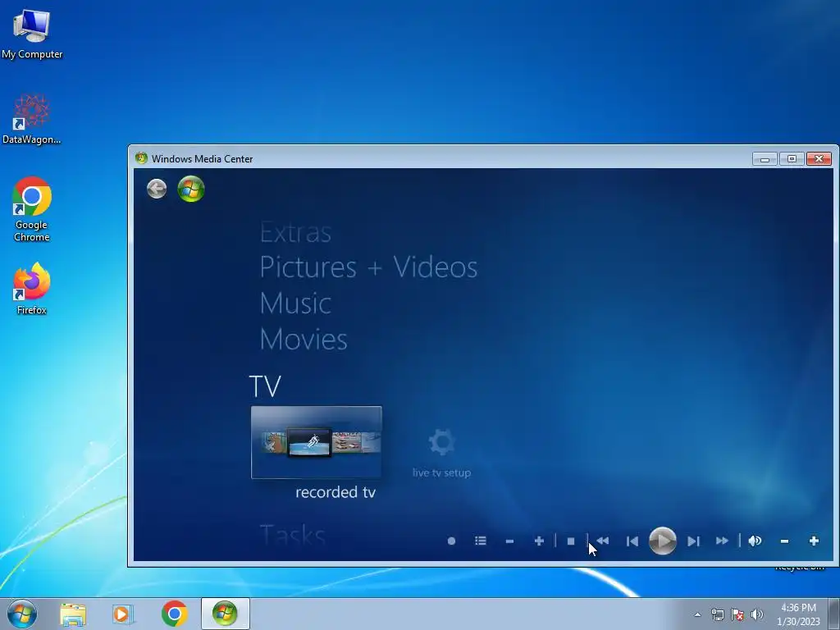Click the Windows Media Center title bar icon
The image size is (840, 630).
[x=141, y=158]
